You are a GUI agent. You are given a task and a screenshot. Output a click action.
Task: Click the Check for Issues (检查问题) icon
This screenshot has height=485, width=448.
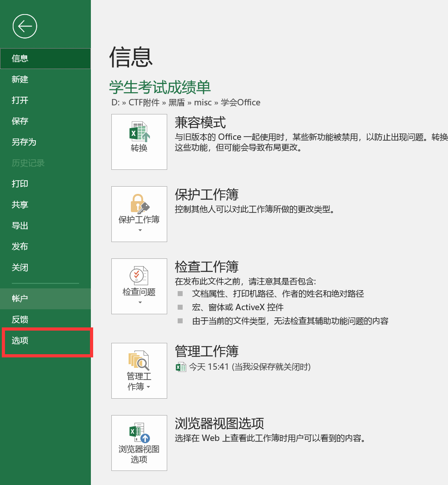click(139, 276)
